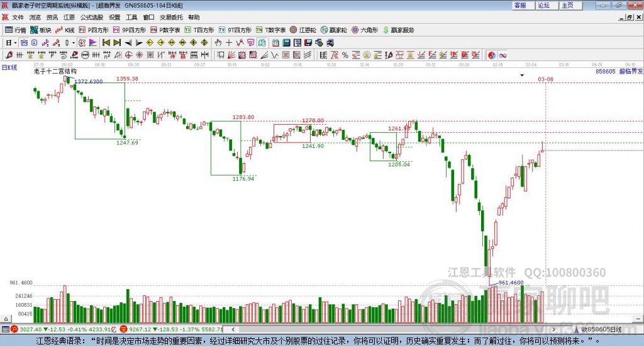Jump to first bar with skip-start arrow
The width and height of the screenshot is (644, 347).
[106, 42]
